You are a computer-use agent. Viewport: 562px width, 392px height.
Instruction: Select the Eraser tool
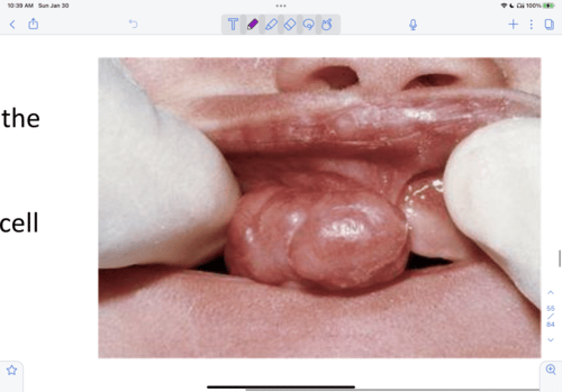(x=290, y=25)
